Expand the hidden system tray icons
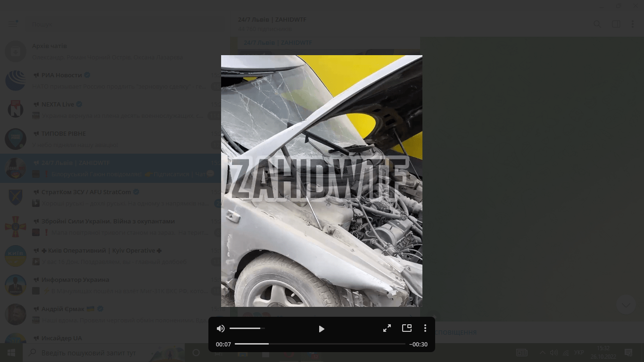 [x=542, y=353]
